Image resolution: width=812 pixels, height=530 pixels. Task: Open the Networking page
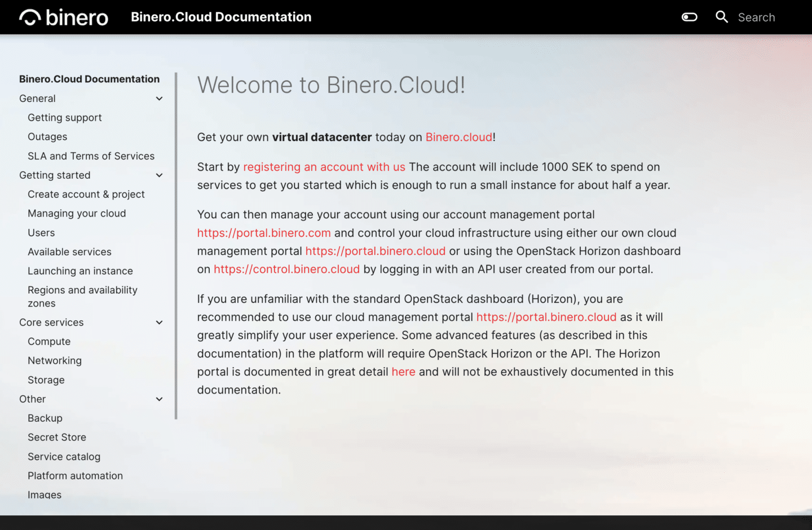[55, 361]
